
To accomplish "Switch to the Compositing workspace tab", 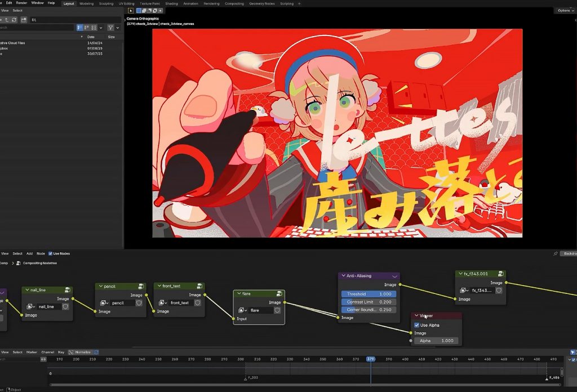I will [234, 3].
